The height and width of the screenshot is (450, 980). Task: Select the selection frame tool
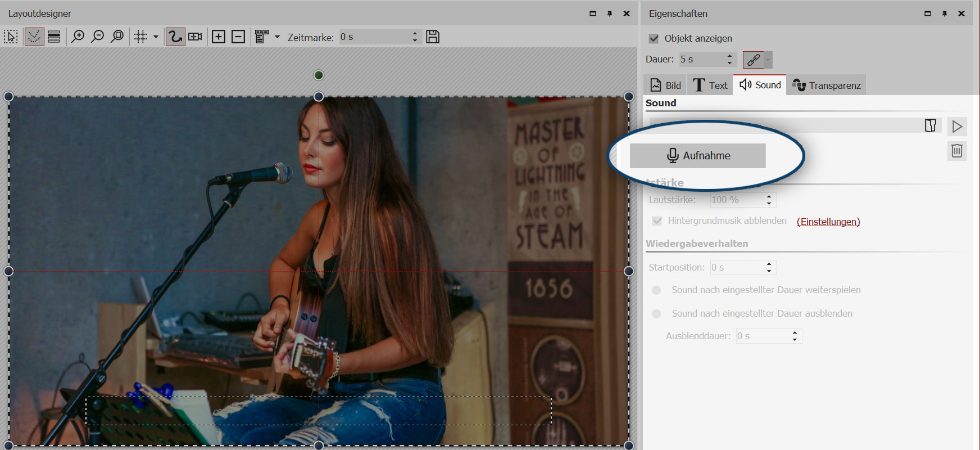click(11, 37)
